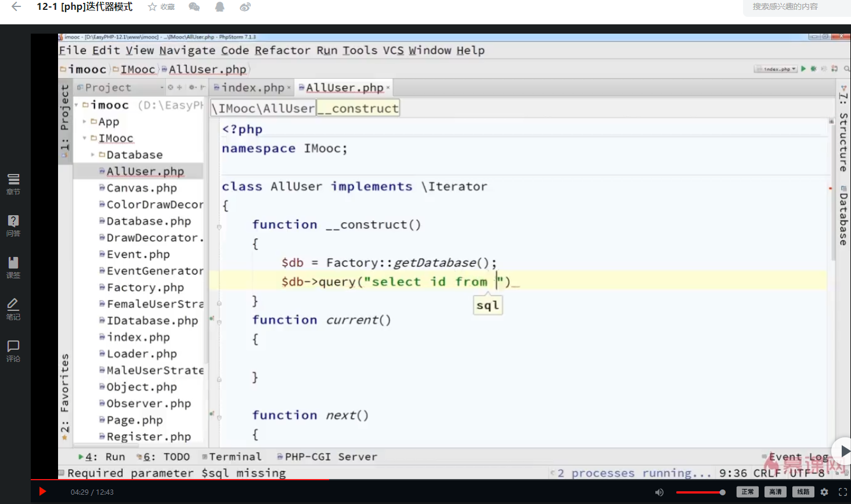Click the green Debug bug icon

pos(814,68)
